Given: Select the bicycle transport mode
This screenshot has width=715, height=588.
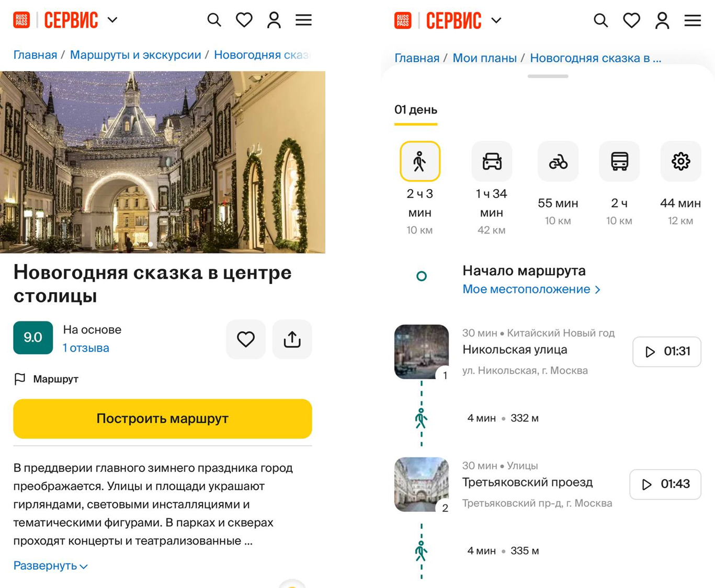Looking at the screenshot, I should point(558,162).
